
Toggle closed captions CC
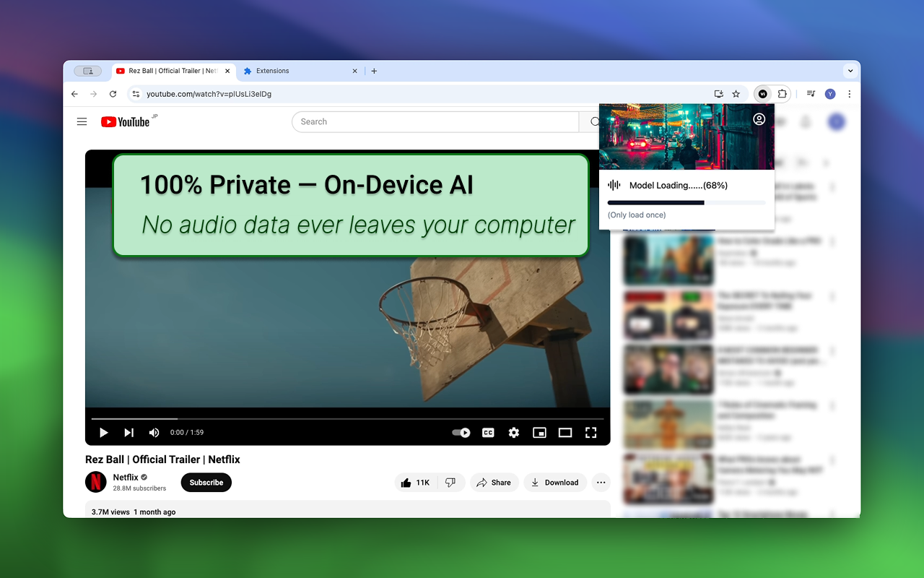[488, 433]
